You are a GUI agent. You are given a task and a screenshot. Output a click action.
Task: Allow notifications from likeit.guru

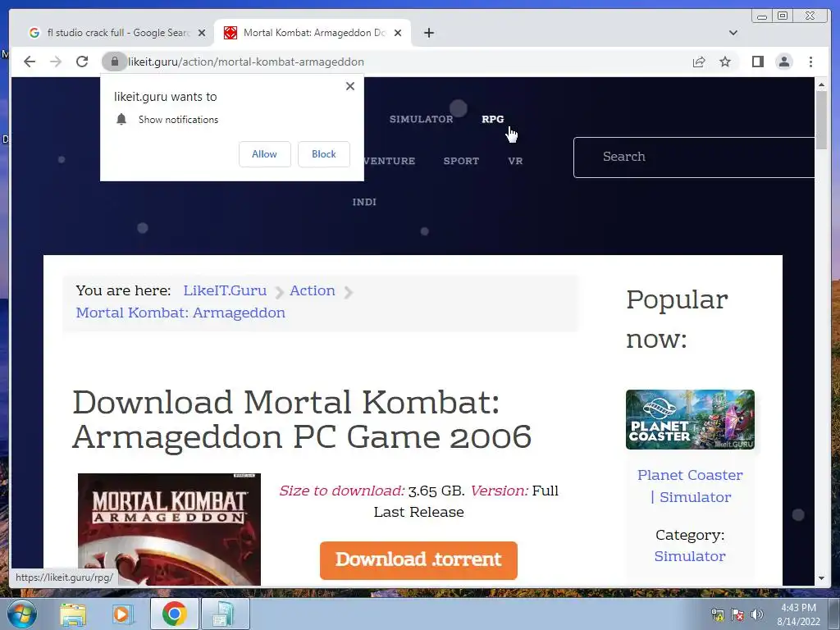(x=265, y=154)
